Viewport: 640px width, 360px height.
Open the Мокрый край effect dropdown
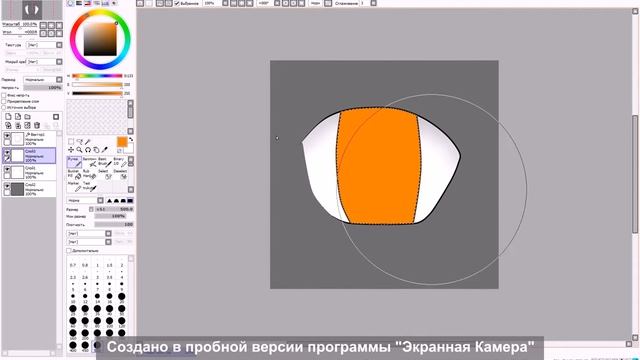44,62
